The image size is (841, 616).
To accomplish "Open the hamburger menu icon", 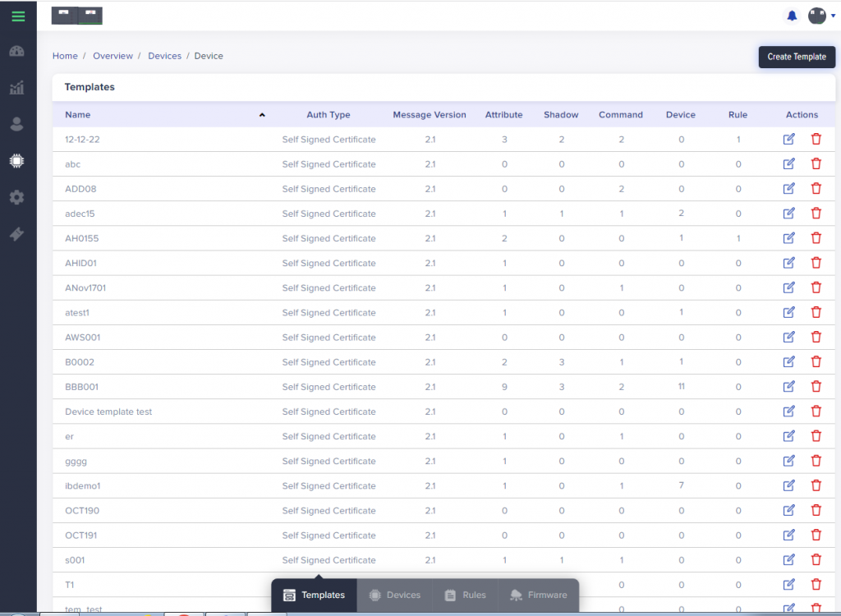I will click(18, 16).
